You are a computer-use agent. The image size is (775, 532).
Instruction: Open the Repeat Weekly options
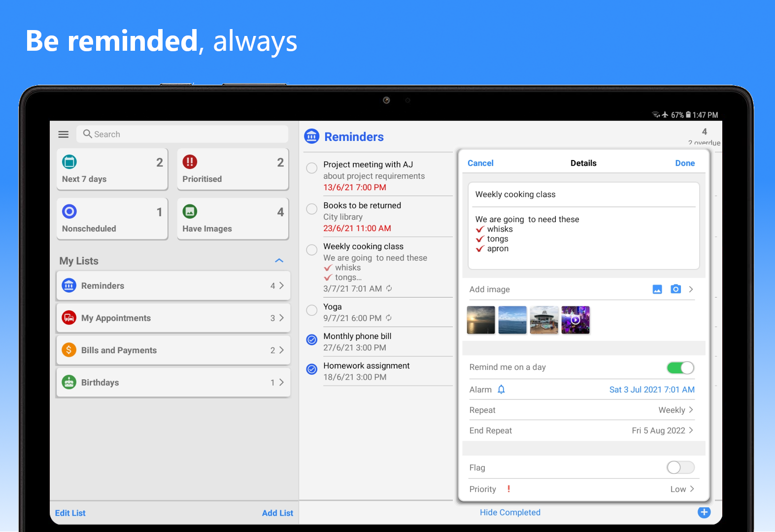675,410
